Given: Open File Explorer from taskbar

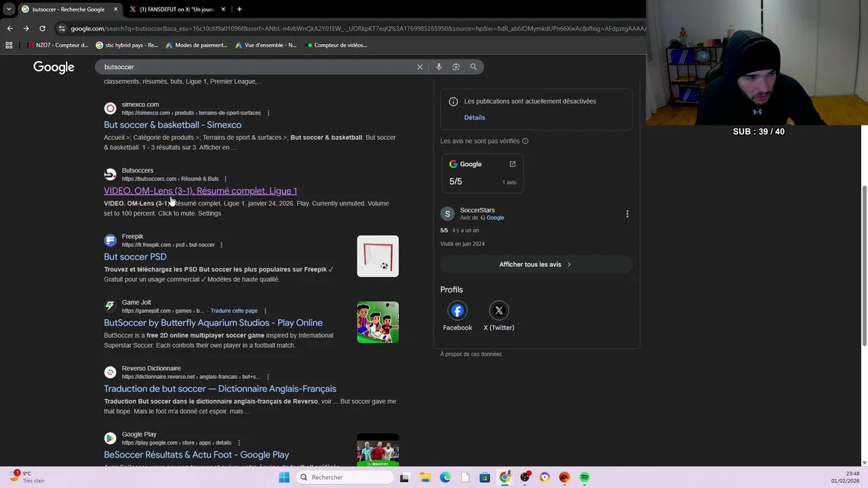Looking at the screenshot, I should coord(425,477).
